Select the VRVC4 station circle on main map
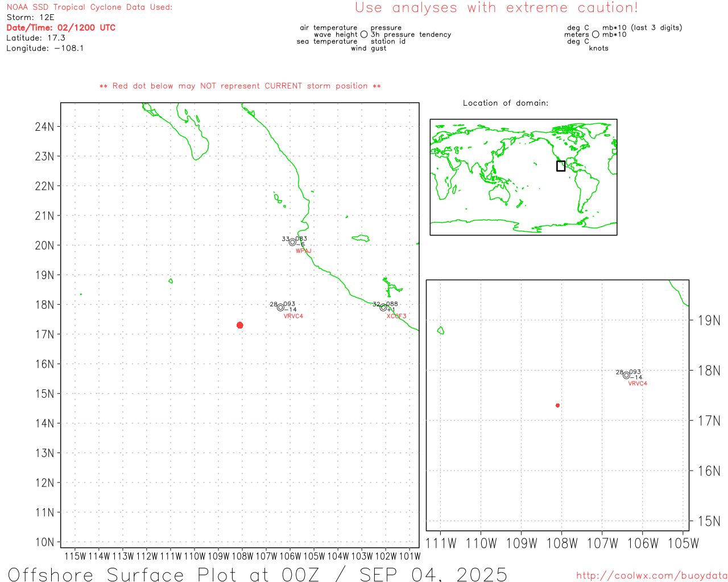The image size is (728, 582). [280, 307]
